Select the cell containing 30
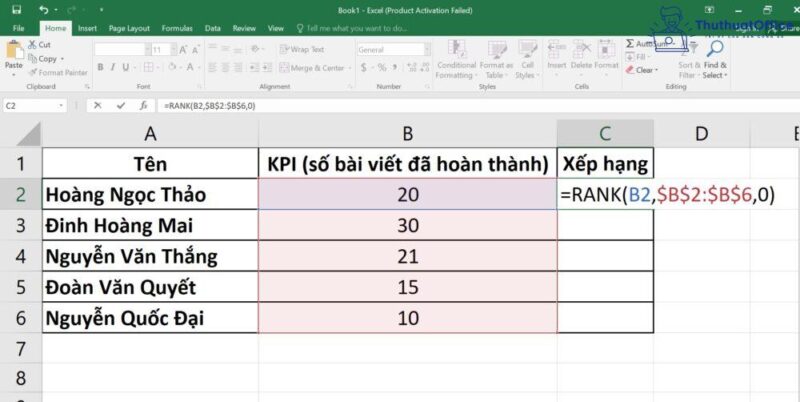 coord(408,225)
